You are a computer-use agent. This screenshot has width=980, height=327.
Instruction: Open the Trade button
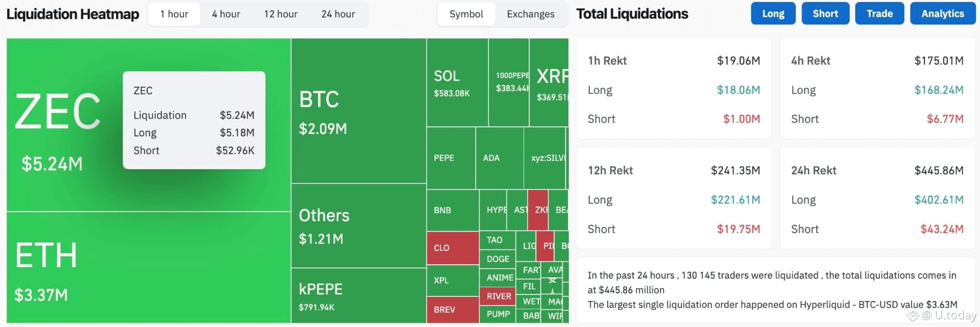click(879, 13)
